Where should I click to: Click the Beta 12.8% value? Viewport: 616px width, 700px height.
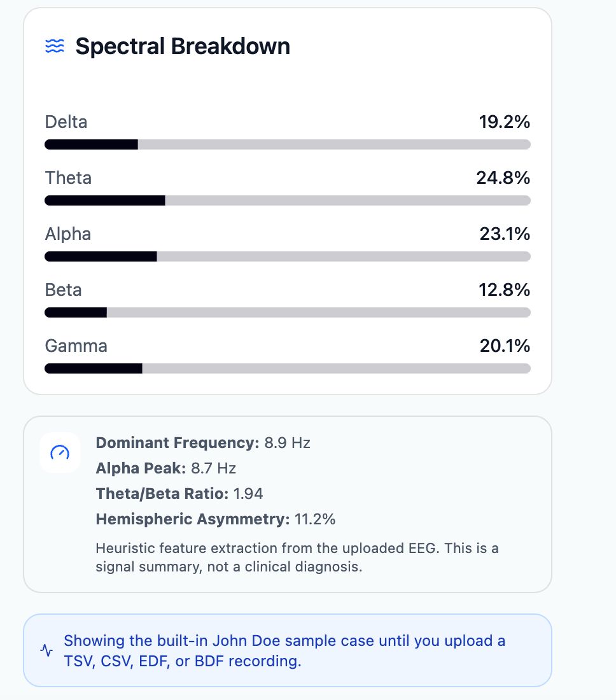505,290
